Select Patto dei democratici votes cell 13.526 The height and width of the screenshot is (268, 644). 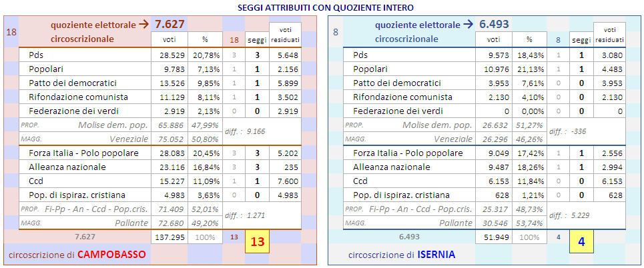click(x=169, y=83)
